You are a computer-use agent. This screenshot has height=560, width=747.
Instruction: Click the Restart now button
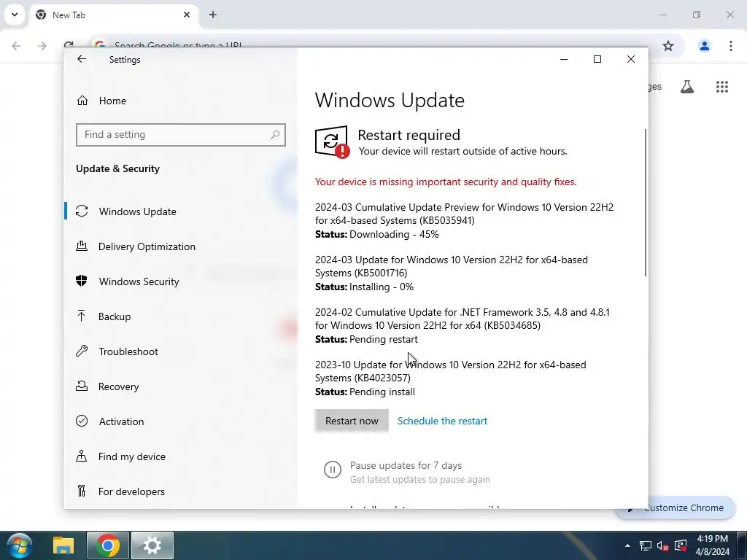[x=352, y=421]
